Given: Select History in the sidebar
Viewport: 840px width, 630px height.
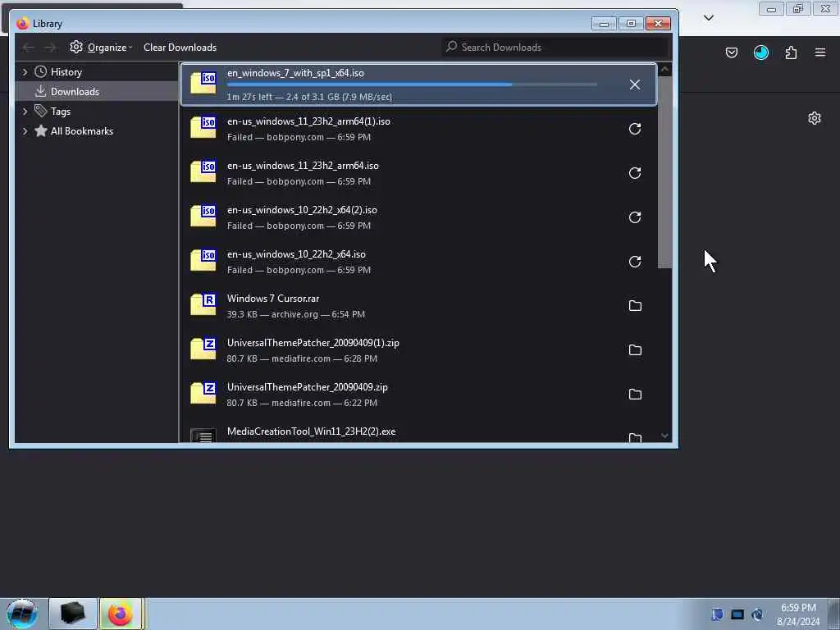Looking at the screenshot, I should point(66,72).
